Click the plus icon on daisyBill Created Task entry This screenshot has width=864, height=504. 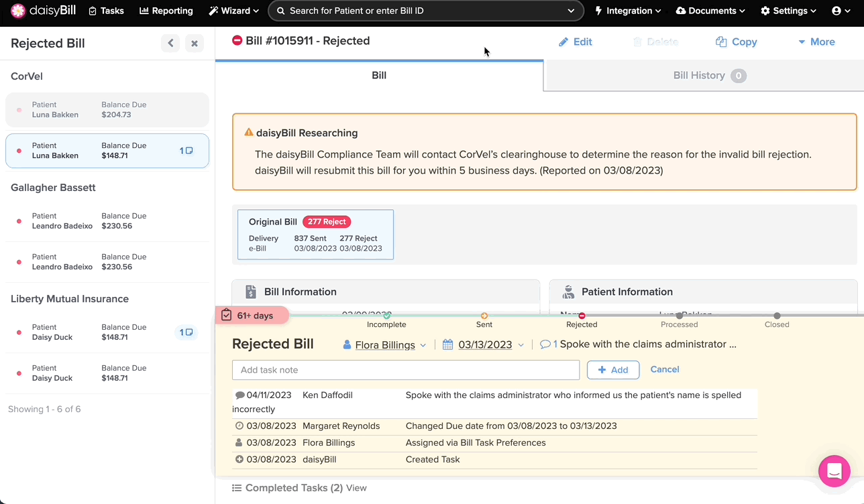tap(239, 459)
